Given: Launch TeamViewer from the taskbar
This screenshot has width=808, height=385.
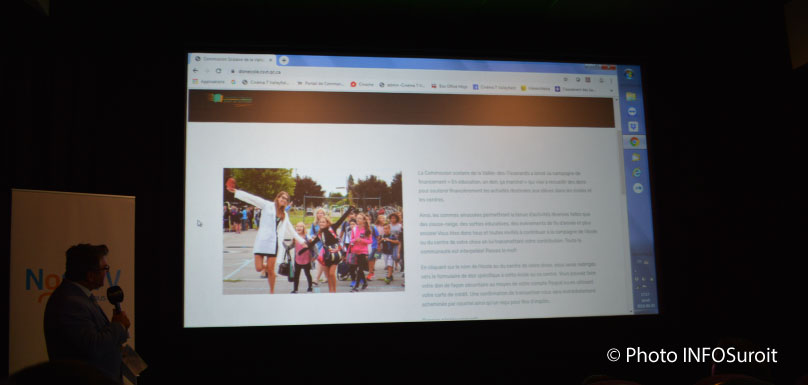Looking at the screenshot, I should (x=632, y=111).
